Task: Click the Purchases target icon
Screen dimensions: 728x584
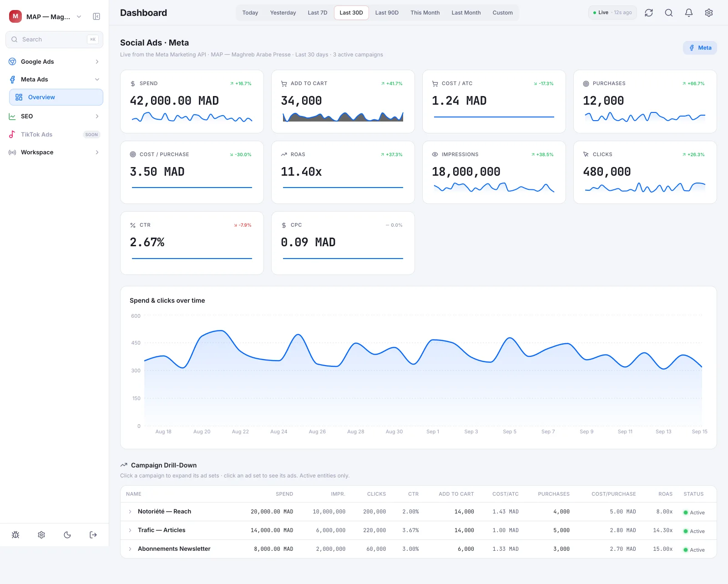Action: 586,84
